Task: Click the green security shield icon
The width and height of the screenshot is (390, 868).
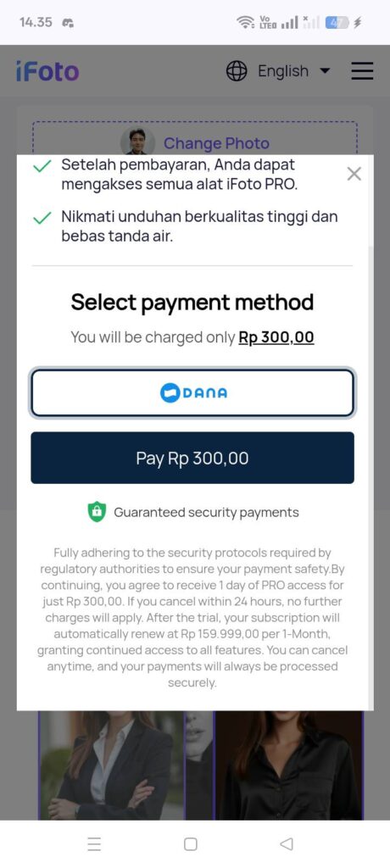Action: point(97,512)
